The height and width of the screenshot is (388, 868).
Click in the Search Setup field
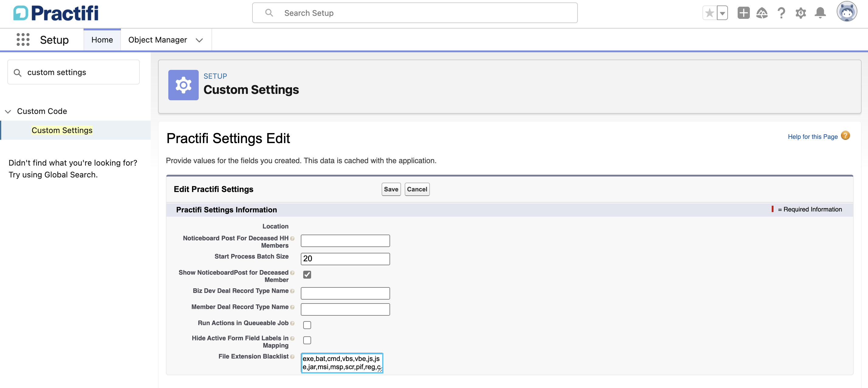(415, 13)
